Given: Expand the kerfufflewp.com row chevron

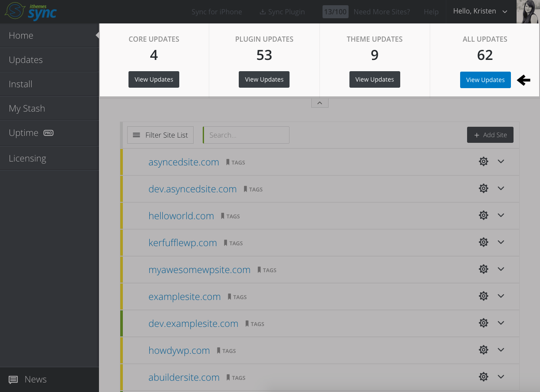Looking at the screenshot, I should (x=501, y=242).
